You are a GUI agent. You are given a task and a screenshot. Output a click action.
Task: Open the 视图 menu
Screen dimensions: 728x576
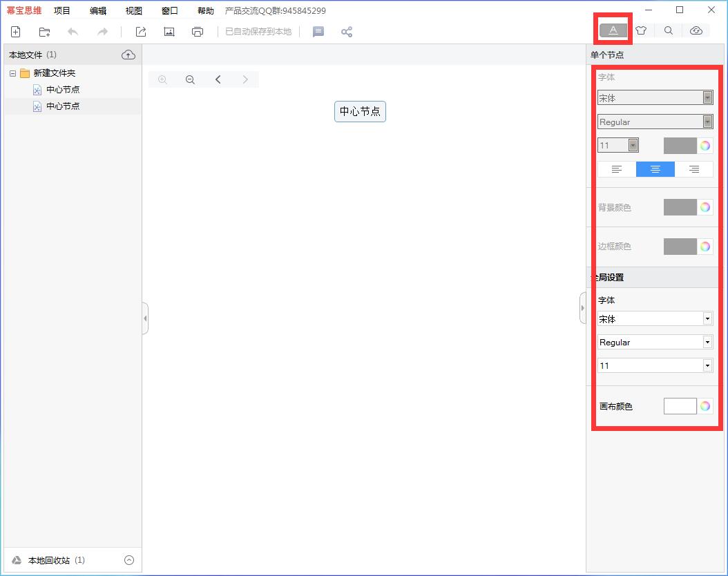(134, 10)
